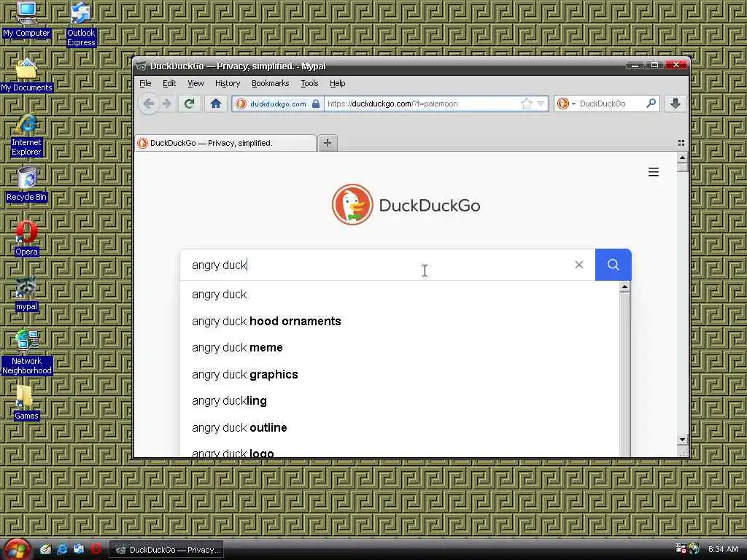Open My Documents desktop folder
Screen dimensions: 747x560
26,75
